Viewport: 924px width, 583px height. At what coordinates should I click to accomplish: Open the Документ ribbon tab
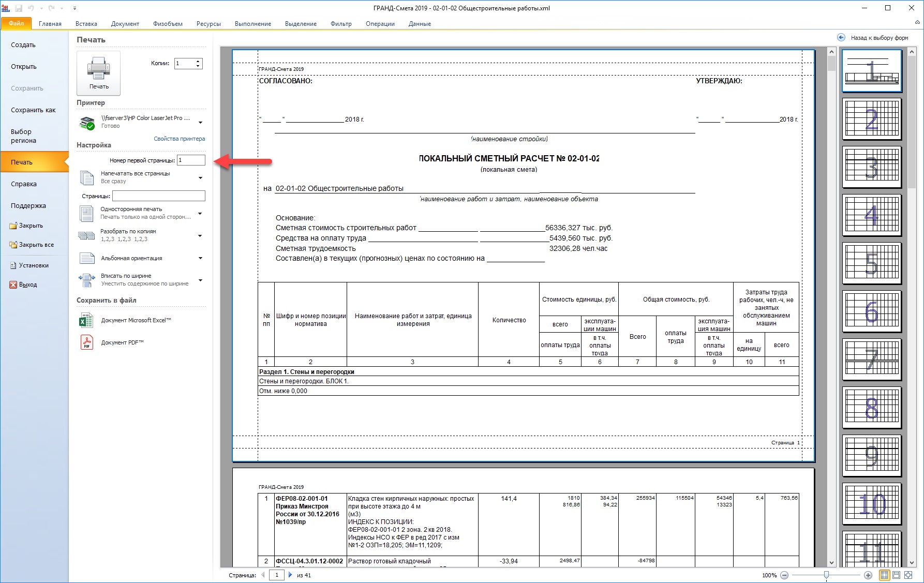click(125, 24)
